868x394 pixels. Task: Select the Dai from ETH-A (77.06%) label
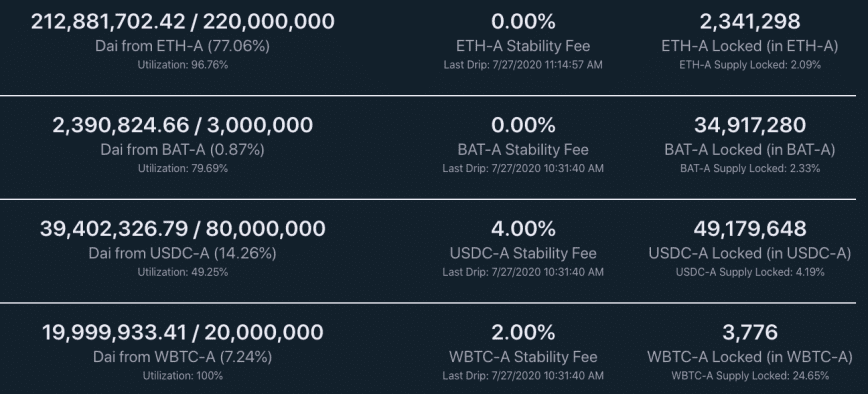click(182, 46)
